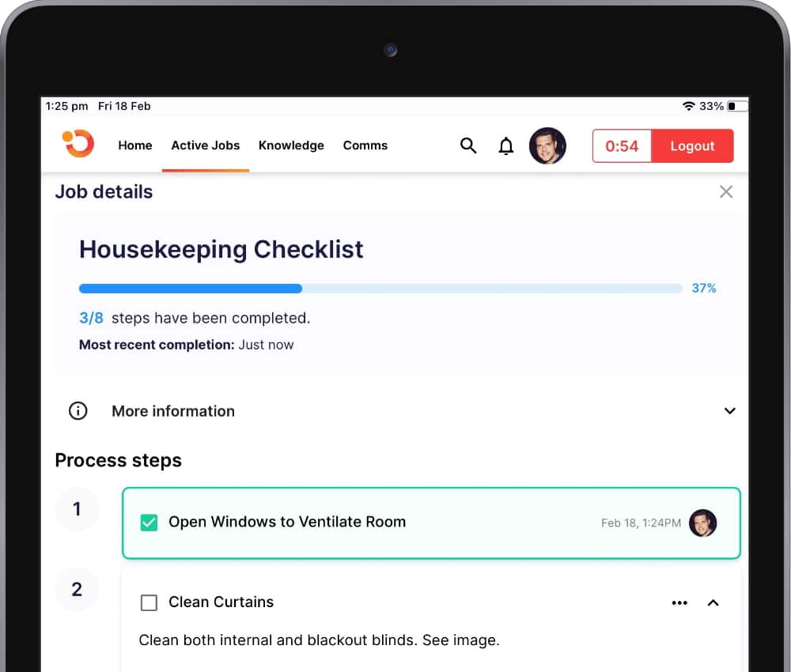Open the Comms tab

(365, 145)
